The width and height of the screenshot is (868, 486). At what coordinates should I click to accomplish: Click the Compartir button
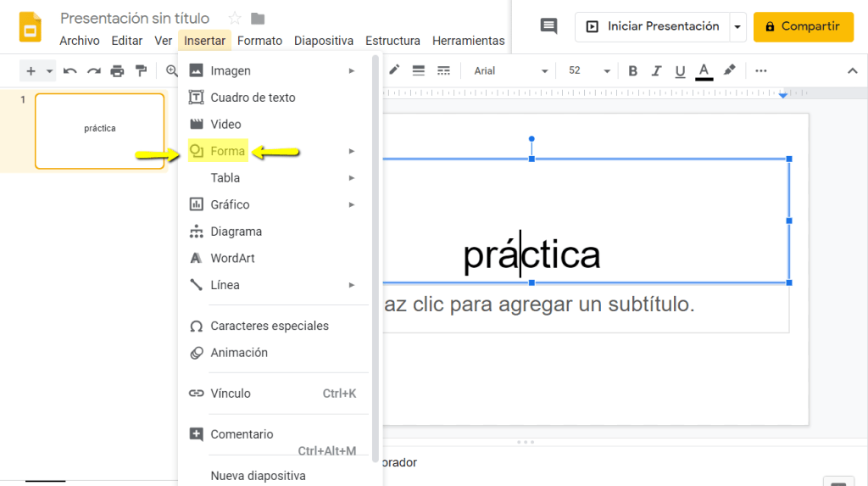[x=803, y=27]
